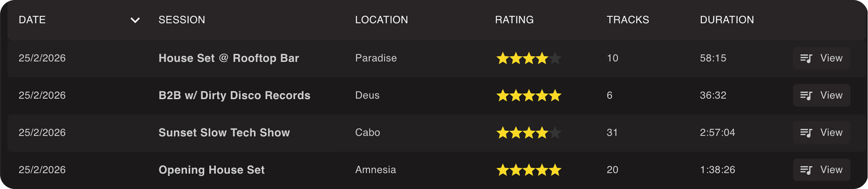Sort sessions by DATE column header

[32, 20]
